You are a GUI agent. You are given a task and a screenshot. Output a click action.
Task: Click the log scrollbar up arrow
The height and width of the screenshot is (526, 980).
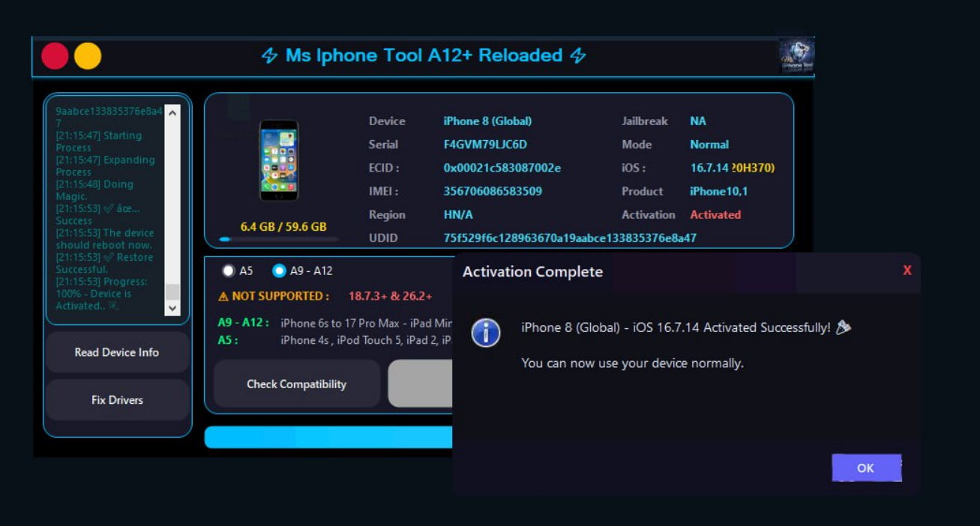[172, 112]
